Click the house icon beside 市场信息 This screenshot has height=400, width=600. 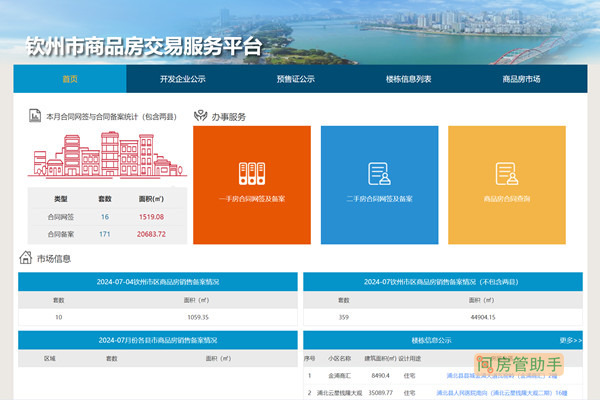26,258
